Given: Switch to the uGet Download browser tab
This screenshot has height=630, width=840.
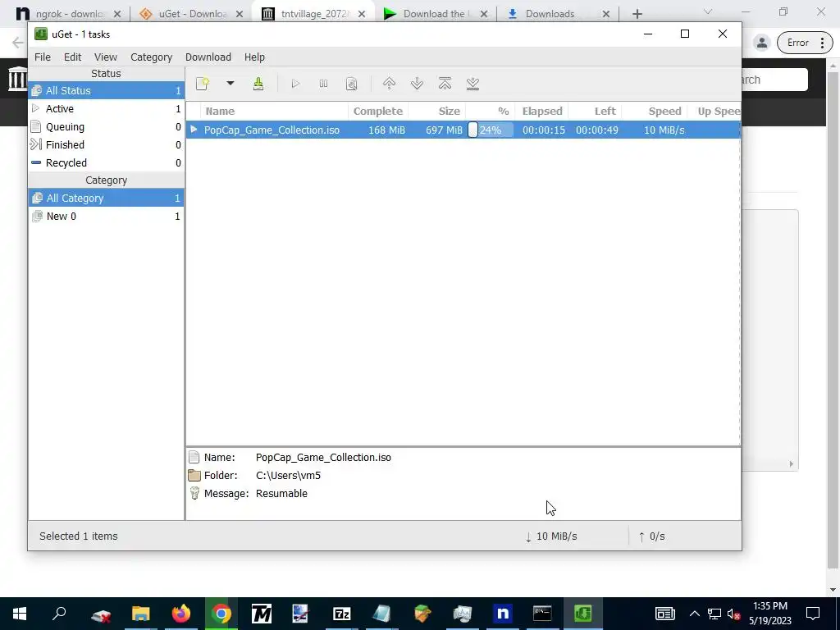Looking at the screenshot, I should (190, 14).
